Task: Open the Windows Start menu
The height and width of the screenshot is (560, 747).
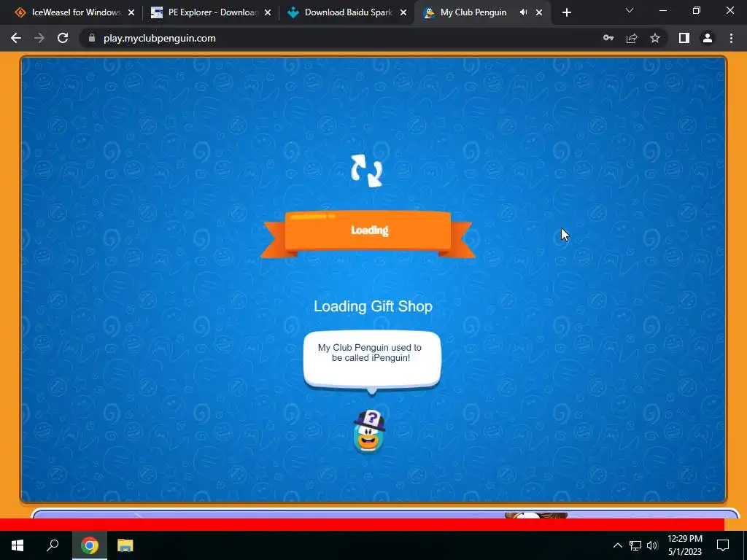Action: (x=18, y=545)
